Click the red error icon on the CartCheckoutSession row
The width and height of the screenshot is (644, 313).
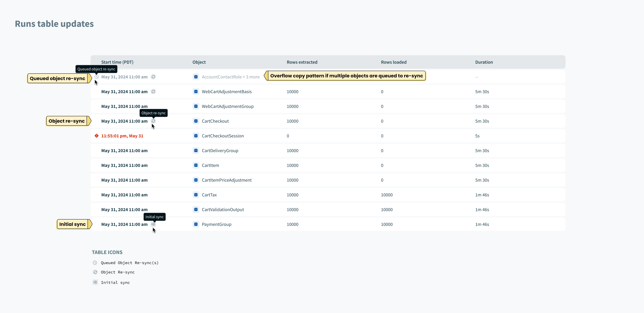pos(96,136)
